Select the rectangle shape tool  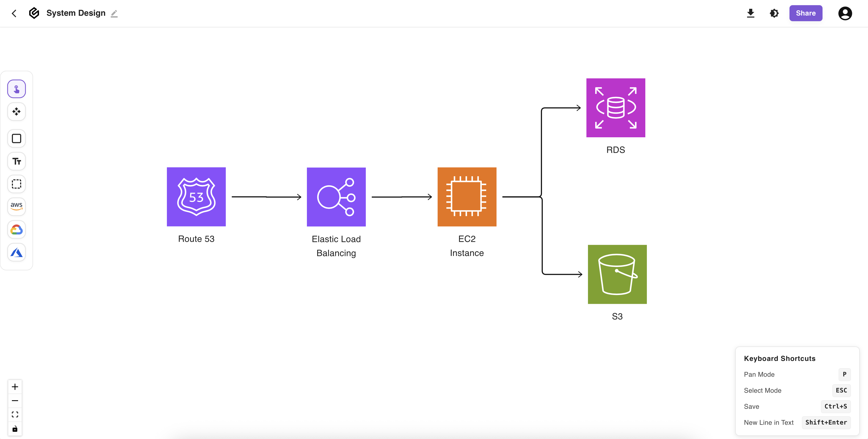pos(17,139)
